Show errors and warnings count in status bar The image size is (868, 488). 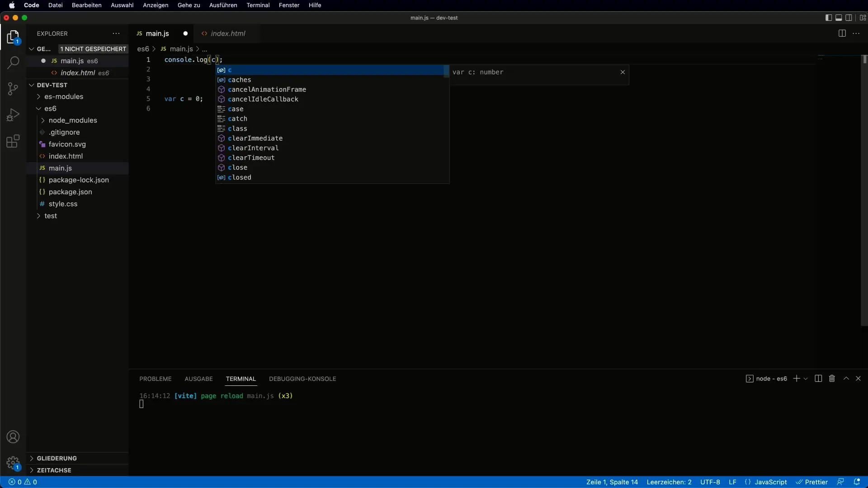click(23, 482)
